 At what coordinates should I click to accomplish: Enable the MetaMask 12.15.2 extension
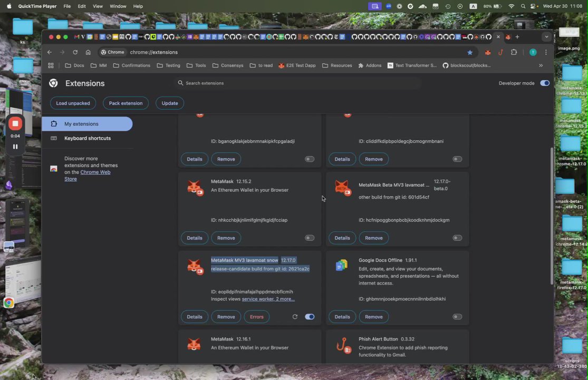310,238
